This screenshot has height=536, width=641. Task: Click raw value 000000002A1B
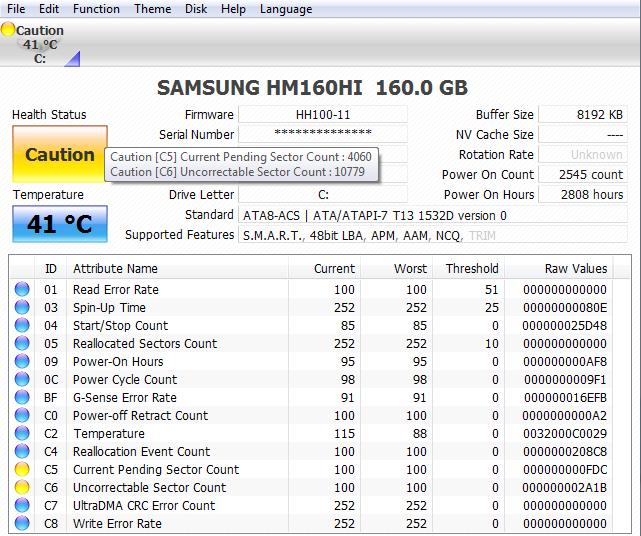click(565, 487)
